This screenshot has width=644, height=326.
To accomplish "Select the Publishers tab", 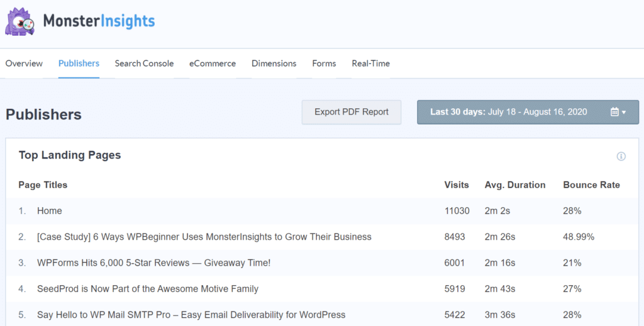I will pos(79,64).
